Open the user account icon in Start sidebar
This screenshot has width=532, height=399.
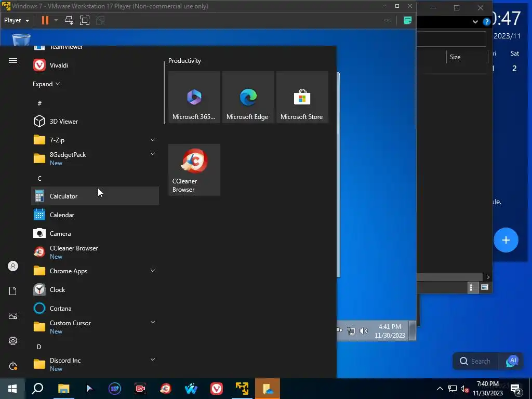point(13,266)
